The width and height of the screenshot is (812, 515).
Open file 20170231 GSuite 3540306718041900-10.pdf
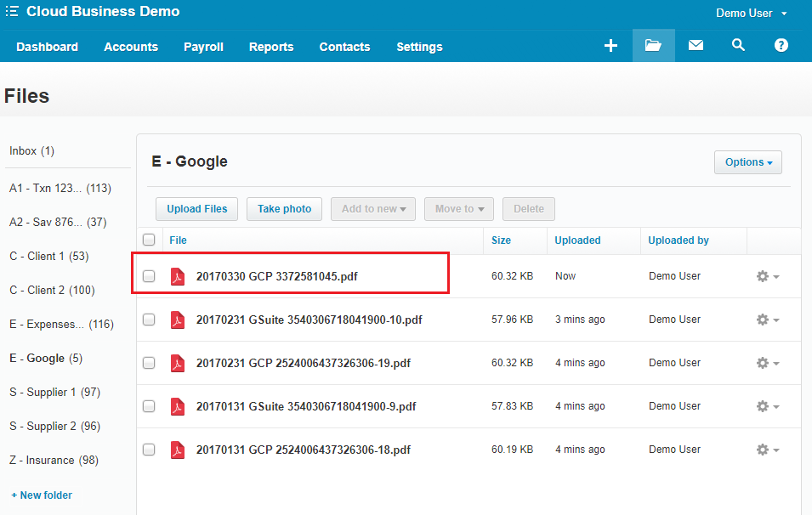309,320
